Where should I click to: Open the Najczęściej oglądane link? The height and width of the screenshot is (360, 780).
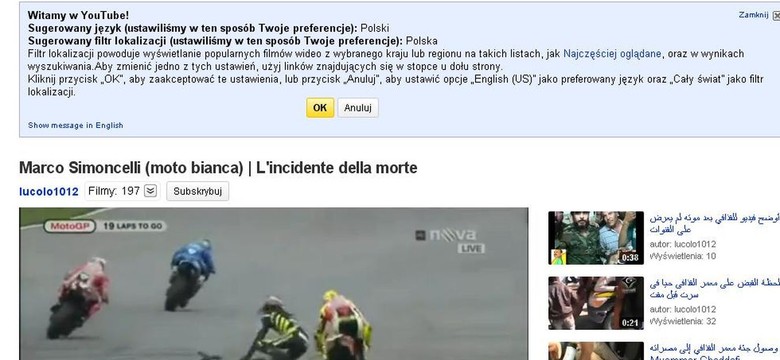[612, 54]
